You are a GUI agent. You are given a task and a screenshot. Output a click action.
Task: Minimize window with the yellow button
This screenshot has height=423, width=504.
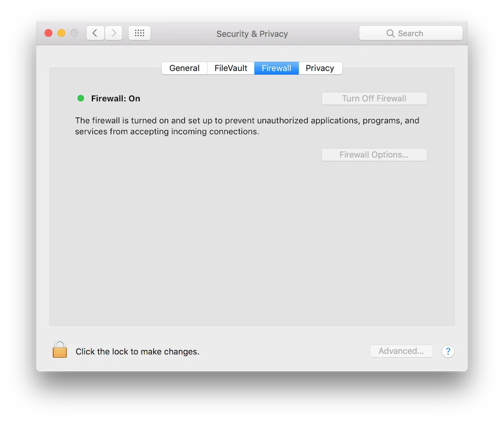61,33
